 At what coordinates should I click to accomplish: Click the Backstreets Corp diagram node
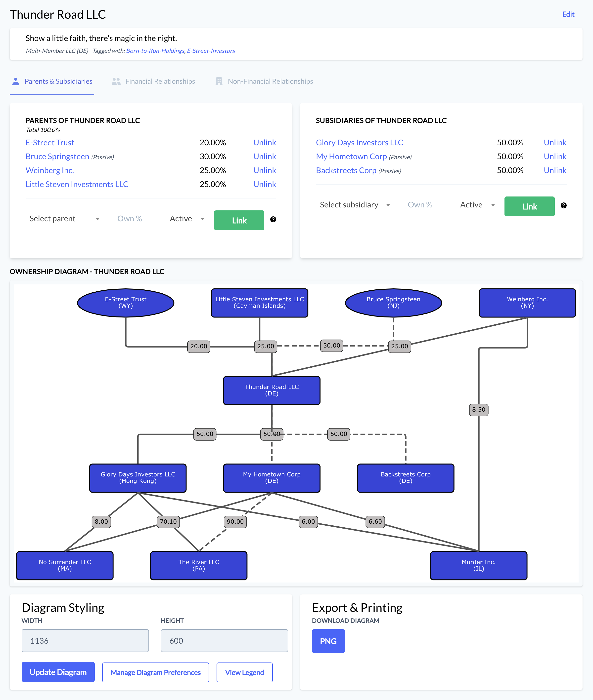[406, 478]
